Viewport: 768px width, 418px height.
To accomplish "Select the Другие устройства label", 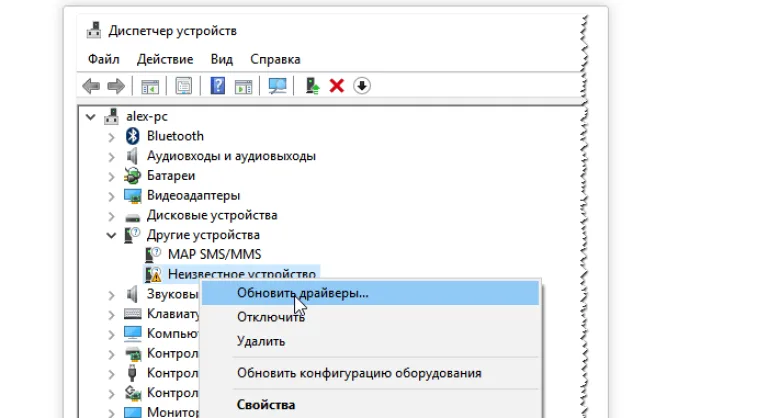I will point(203,235).
